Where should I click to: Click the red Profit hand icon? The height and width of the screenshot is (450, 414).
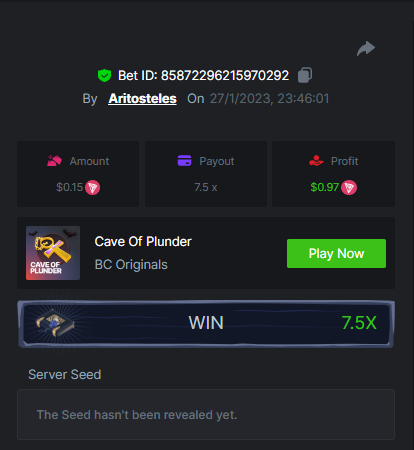[316, 161]
